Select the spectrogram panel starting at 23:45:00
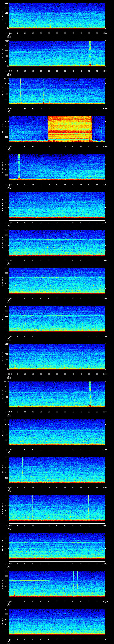The image size is (114, 644). click(57, 53)
